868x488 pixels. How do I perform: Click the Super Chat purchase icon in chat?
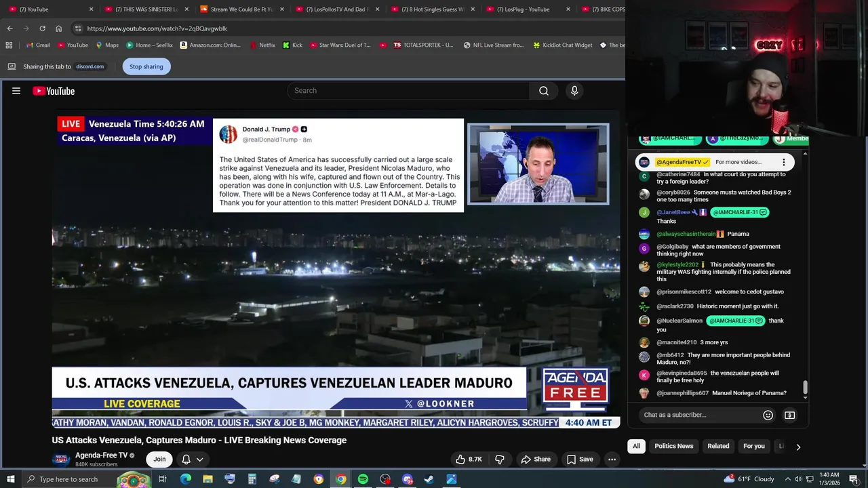coord(789,415)
